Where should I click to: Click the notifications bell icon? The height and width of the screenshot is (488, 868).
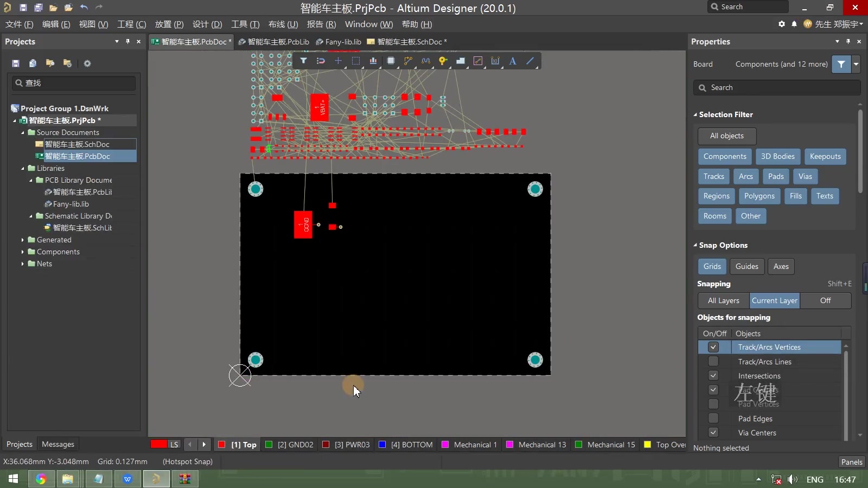[794, 24]
